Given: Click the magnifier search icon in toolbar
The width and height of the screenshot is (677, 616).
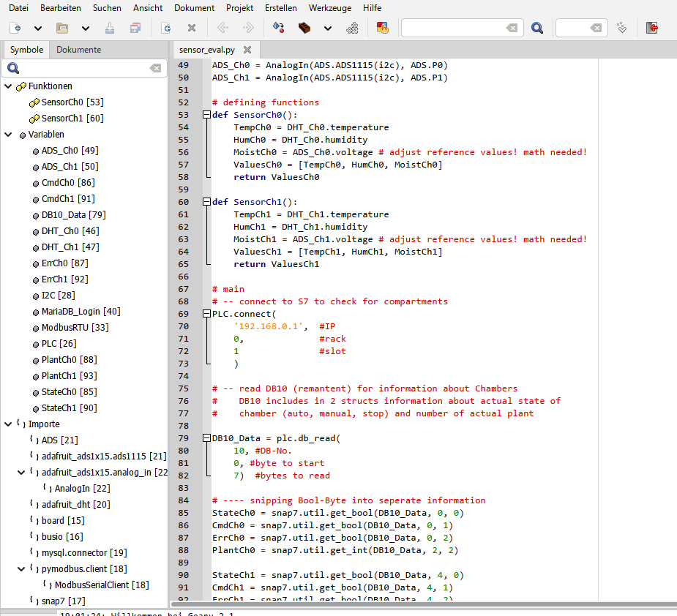Looking at the screenshot, I should tap(537, 29).
